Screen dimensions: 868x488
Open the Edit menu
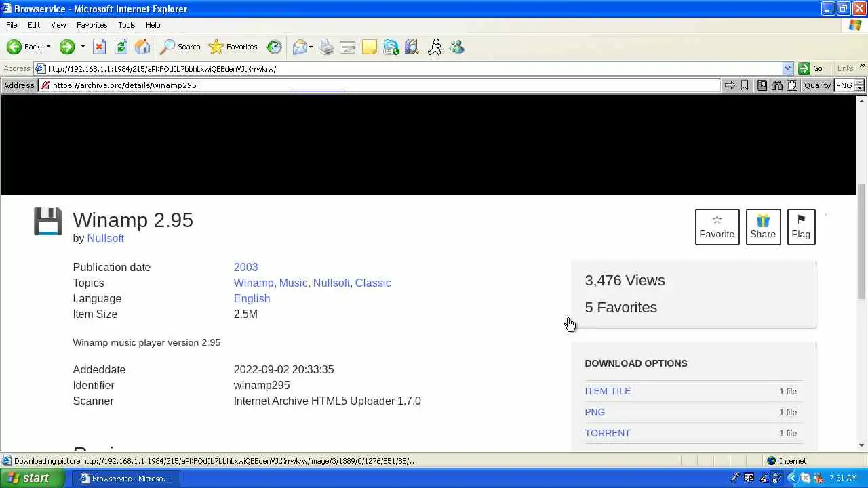(x=34, y=25)
